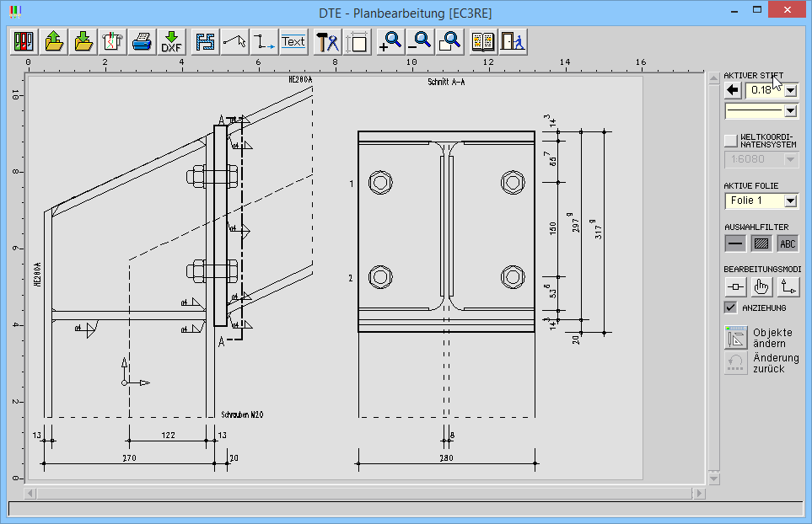812x524 pixels.
Task: Select the Text tool
Action: click(293, 41)
